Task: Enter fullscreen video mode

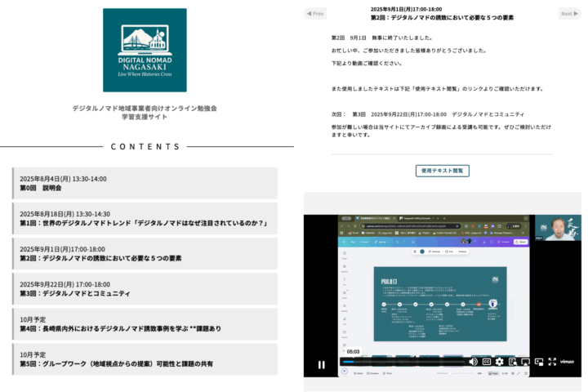Action: tap(552, 362)
